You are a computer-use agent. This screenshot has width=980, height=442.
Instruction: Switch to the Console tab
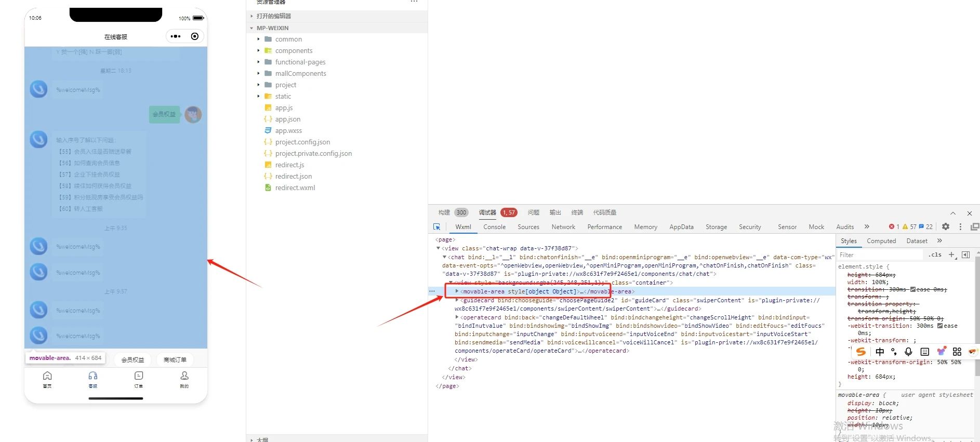click(x=494, y=227)
